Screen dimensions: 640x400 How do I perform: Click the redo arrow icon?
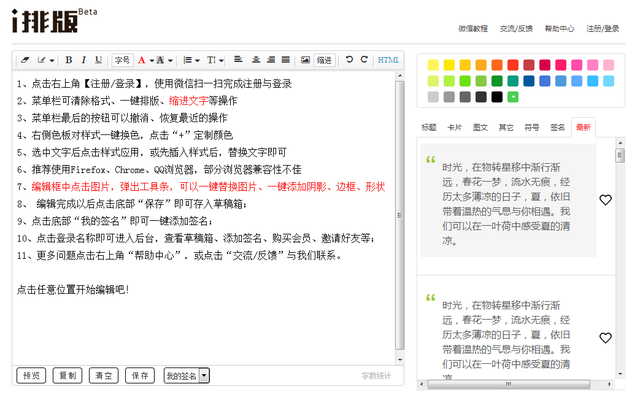pyautogui.click(x=364, y=61)
